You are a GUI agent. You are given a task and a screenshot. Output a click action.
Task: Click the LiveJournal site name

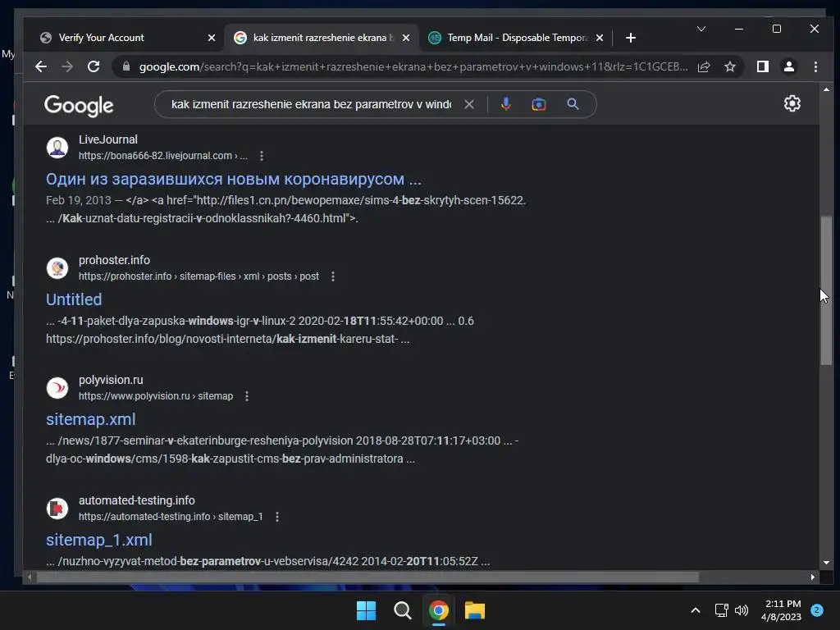(x=108, y=139)
